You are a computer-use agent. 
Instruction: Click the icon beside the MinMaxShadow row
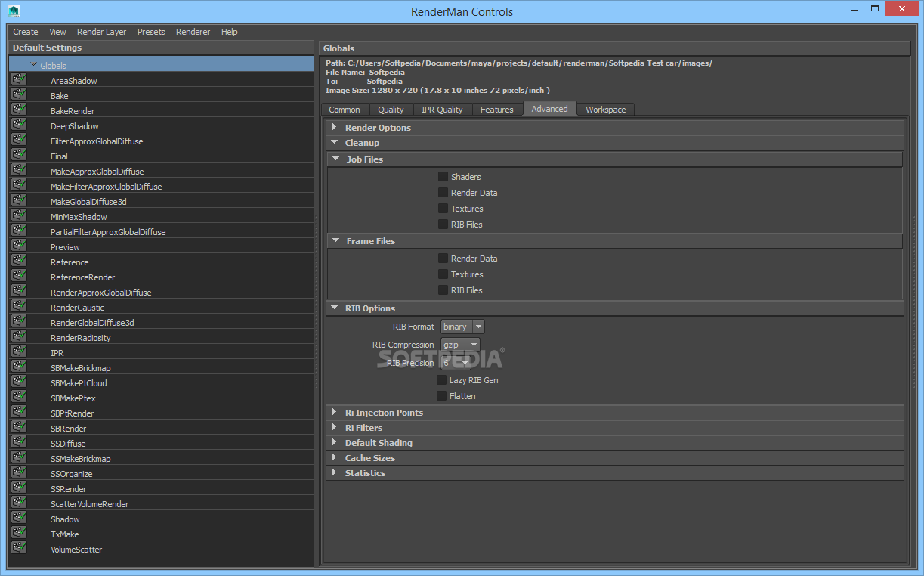click(x=19, y=215)
